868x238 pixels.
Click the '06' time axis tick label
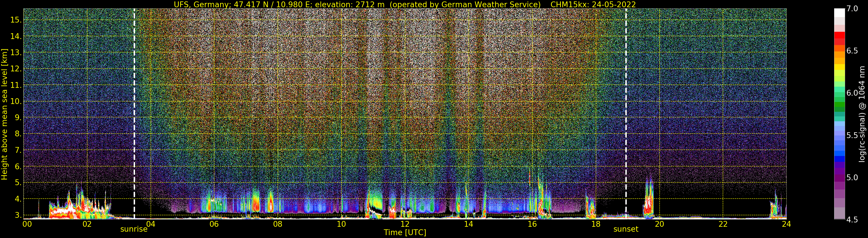pos(214,224)
